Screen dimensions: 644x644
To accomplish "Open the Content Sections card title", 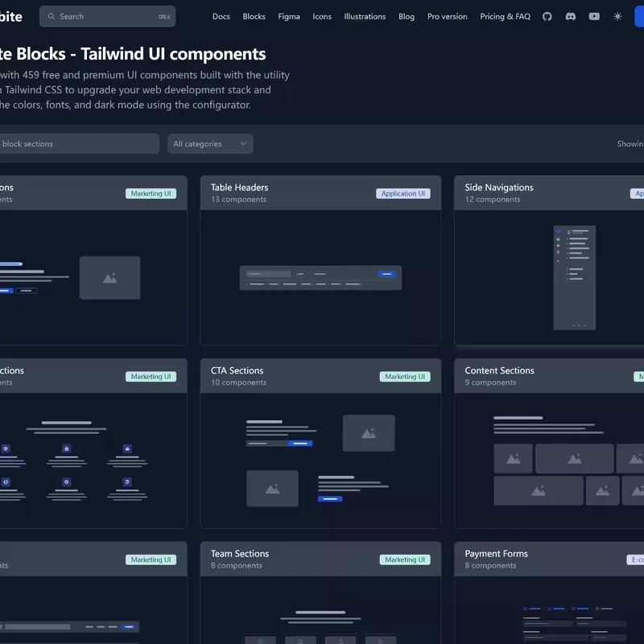I will pos(499,370).
